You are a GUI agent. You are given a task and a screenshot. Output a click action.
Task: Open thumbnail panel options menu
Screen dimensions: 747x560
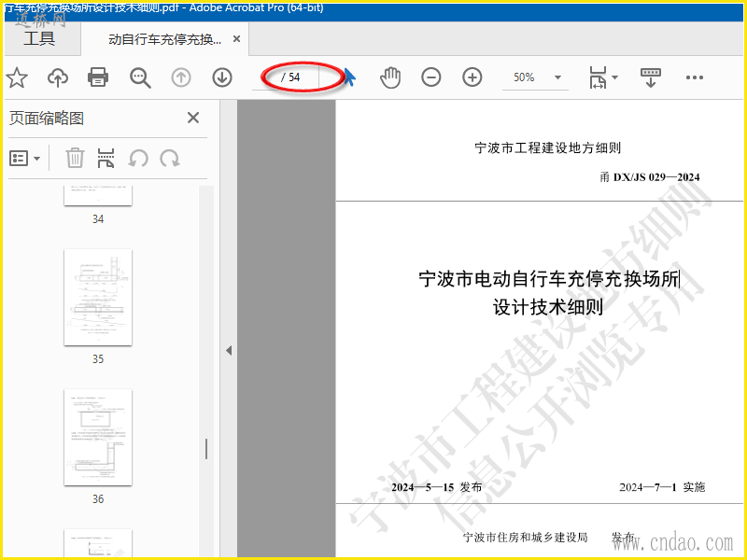coord(25,158)
